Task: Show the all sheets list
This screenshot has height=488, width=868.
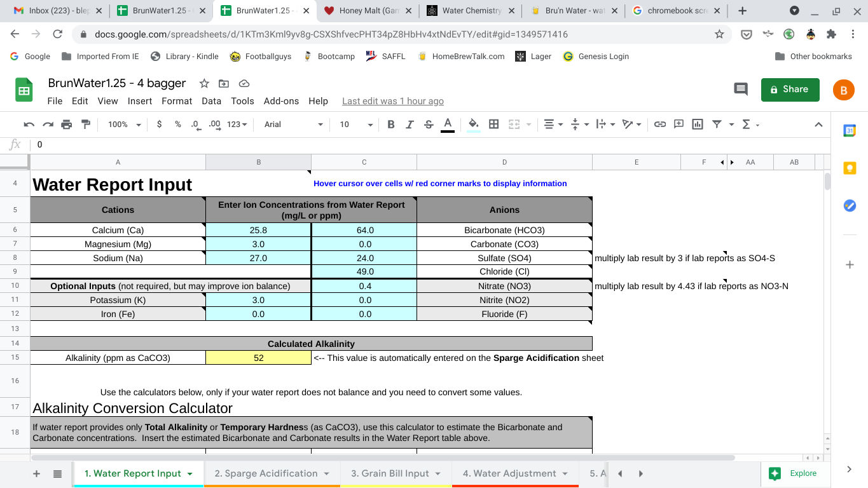Action: click(x=57, y=474)
